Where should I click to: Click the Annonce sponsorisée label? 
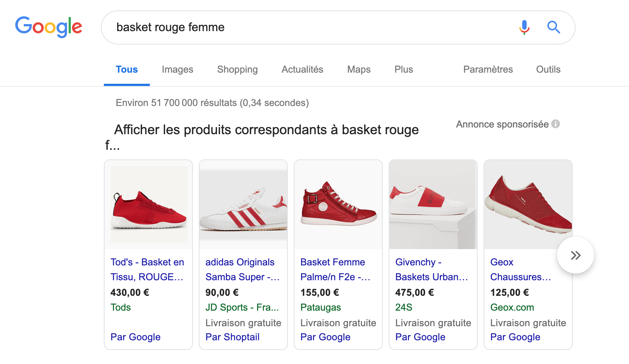[502, 124]
